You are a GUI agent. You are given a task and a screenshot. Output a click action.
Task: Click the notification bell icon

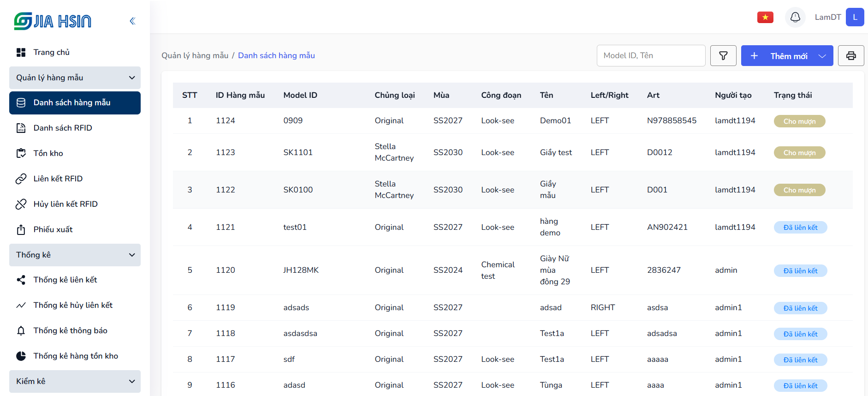795,17
